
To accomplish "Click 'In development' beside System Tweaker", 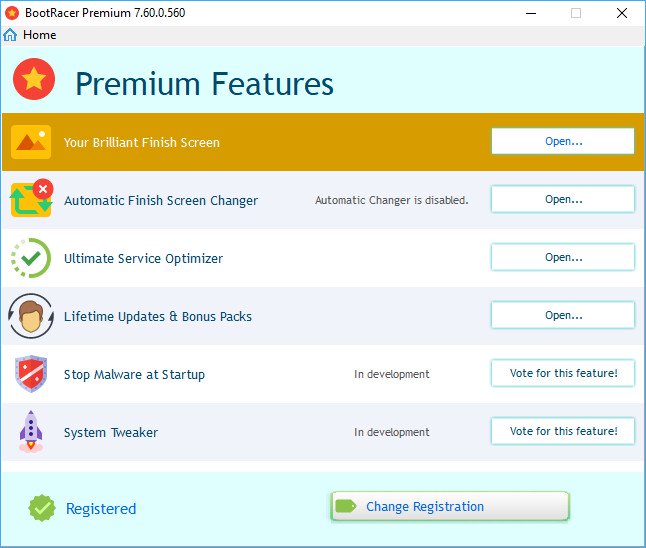I will click(x=392, y=432).
